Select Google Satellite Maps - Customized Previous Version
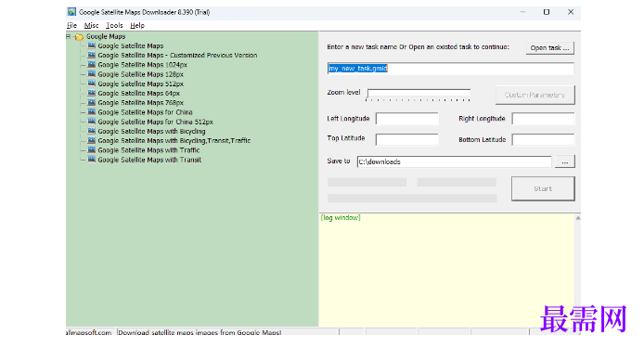Viewport: 644px width, 348px height. pos(177,56)
